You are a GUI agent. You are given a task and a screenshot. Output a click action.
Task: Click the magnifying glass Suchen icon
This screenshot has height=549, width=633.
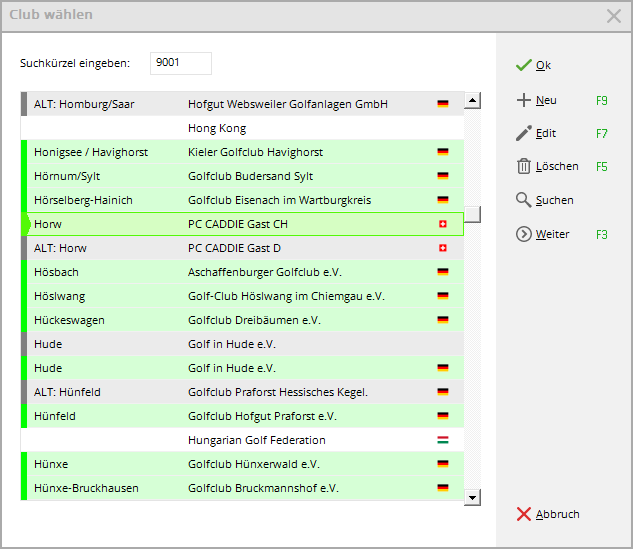523,200
